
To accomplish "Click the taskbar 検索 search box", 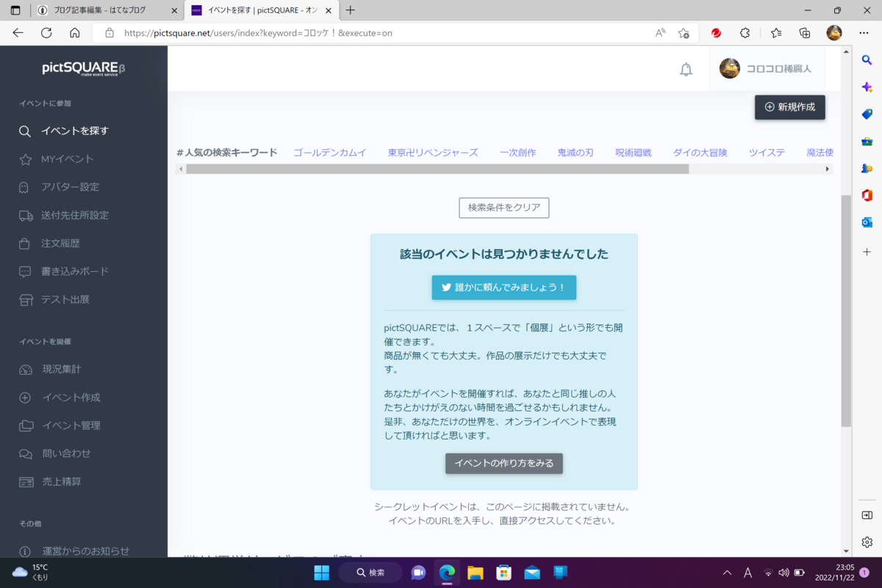I will pyautogui.click(x=370, y=573).
